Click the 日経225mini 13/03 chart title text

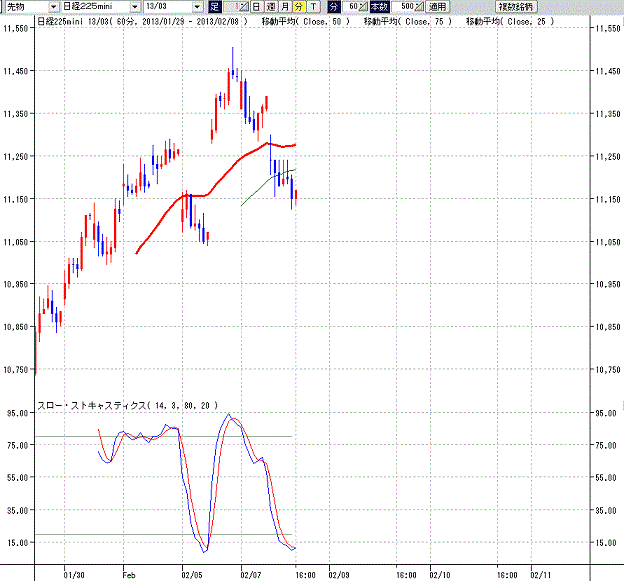(142, 21)
